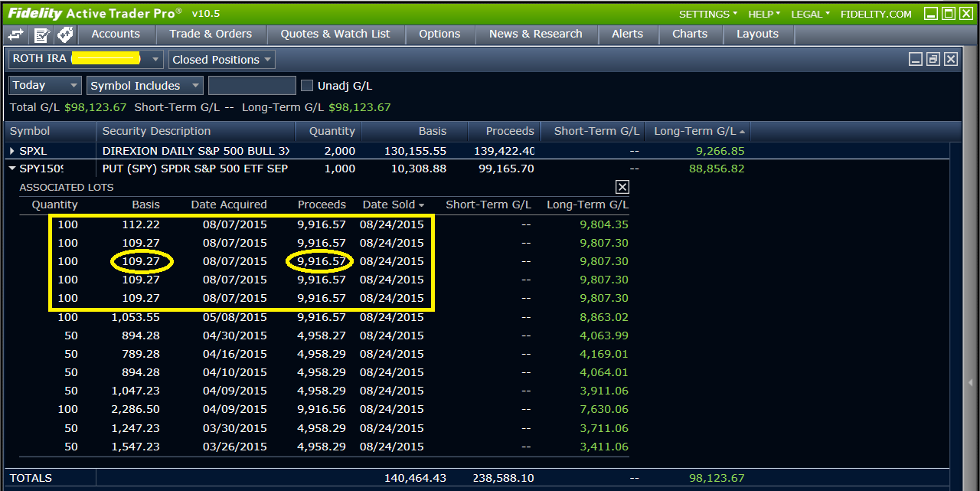This screenshot has width=980, height=491.
Task: Sort by the Security Description column header
Action: tap(196, 131)
